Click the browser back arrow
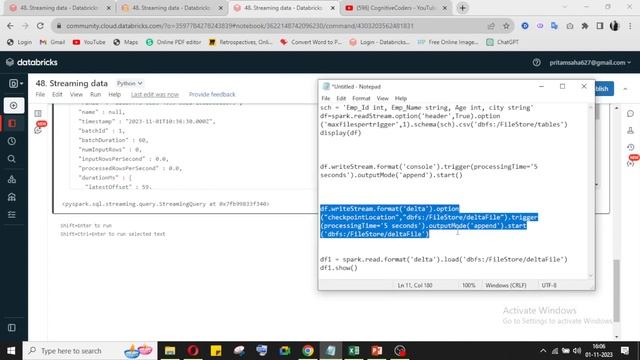This screenshot has height=360, width=640. (x=10, y=26)
